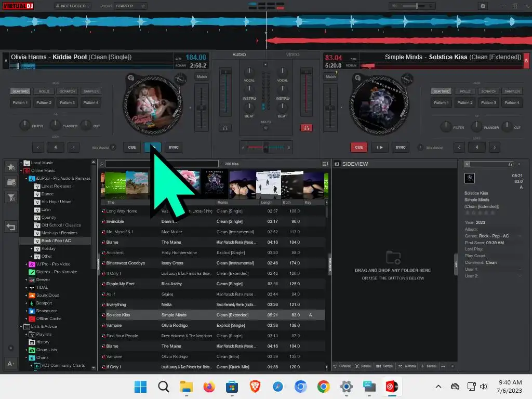Click the font size A icon
This screenshot has width=532, height=399.
point(10,364)
